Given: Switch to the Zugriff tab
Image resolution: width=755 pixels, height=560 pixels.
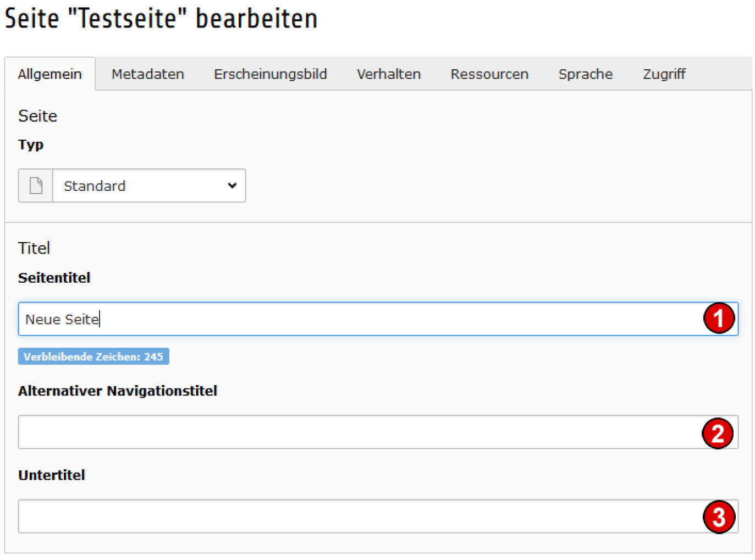Looking at the screenshot, I should [664, 74].
